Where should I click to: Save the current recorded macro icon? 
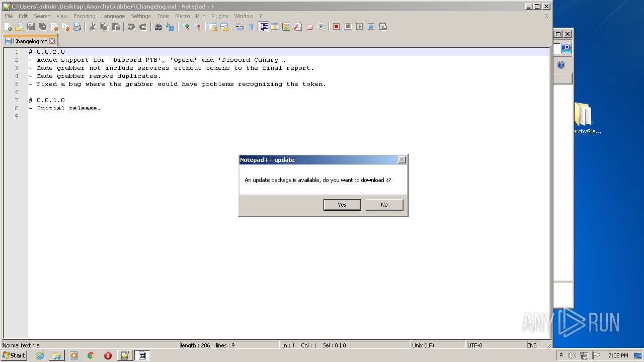pos(383,27)
